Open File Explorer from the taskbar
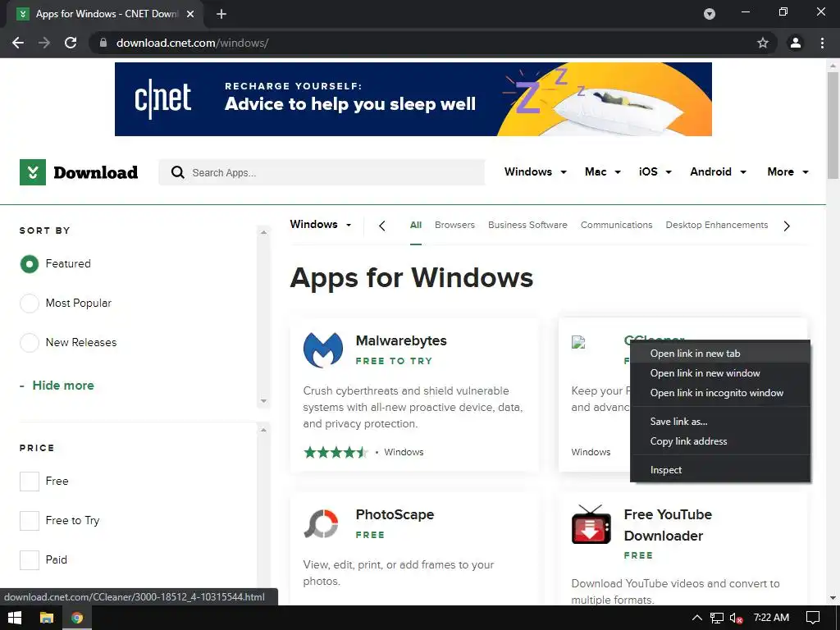Image resolution: width=840 pixels, height=630 pixels. (47, 618)
